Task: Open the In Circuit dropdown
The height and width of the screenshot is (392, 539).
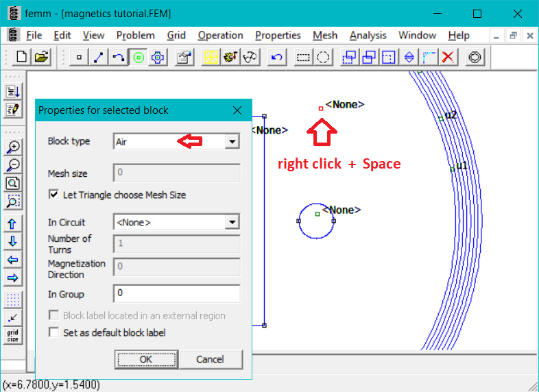Action: click(x=232, y=222)
